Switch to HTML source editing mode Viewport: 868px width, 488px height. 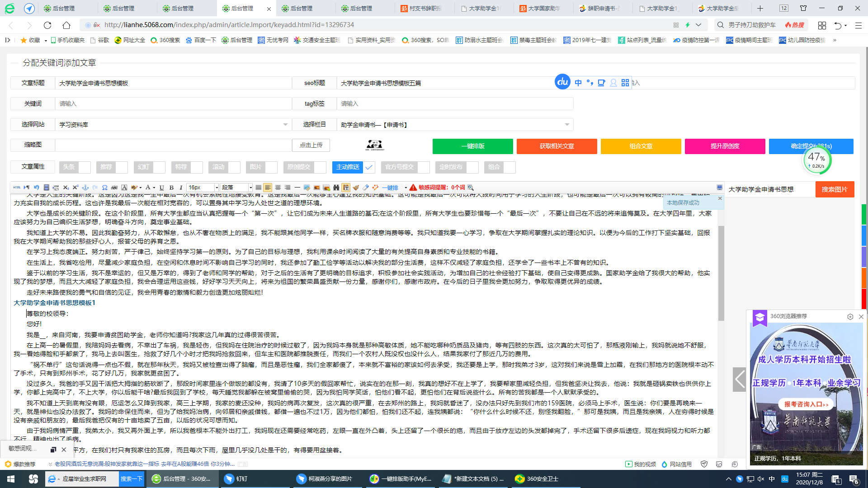(x=17, y=188)
